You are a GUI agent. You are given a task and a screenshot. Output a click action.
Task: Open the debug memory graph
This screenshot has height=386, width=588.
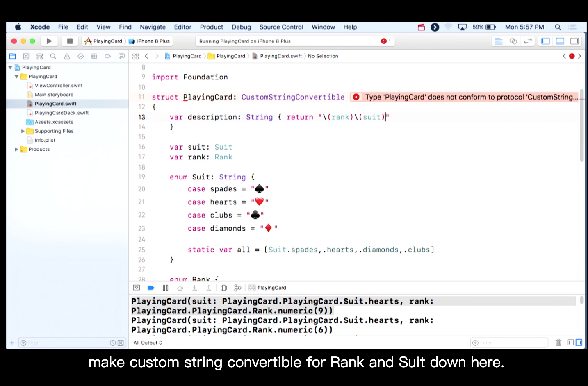click(237, 288)
